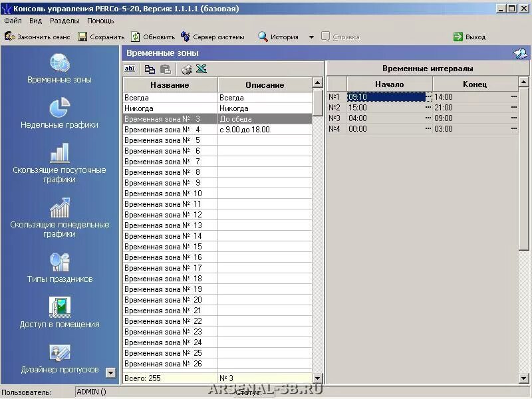Open time picker for №3 Начало 04:00
This screenshot has width=532, height=399.
click(428, 118)
